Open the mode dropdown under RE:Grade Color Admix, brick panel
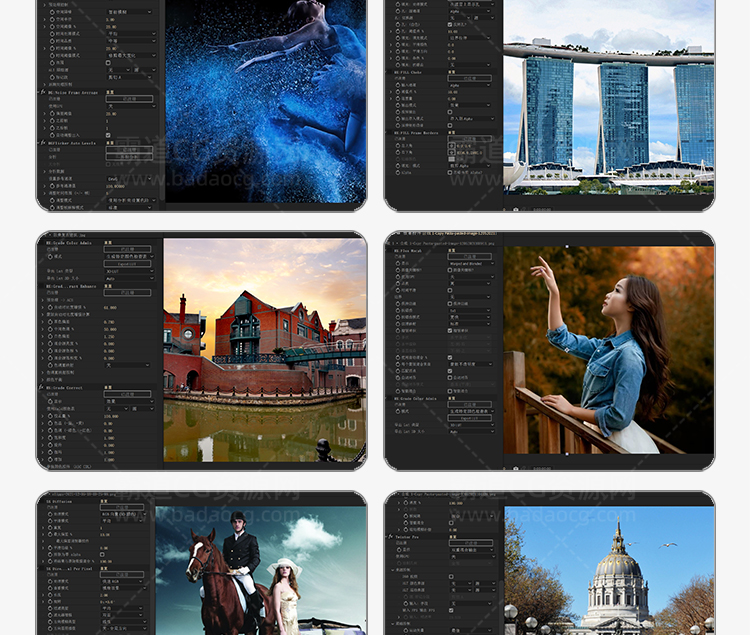 129,256
